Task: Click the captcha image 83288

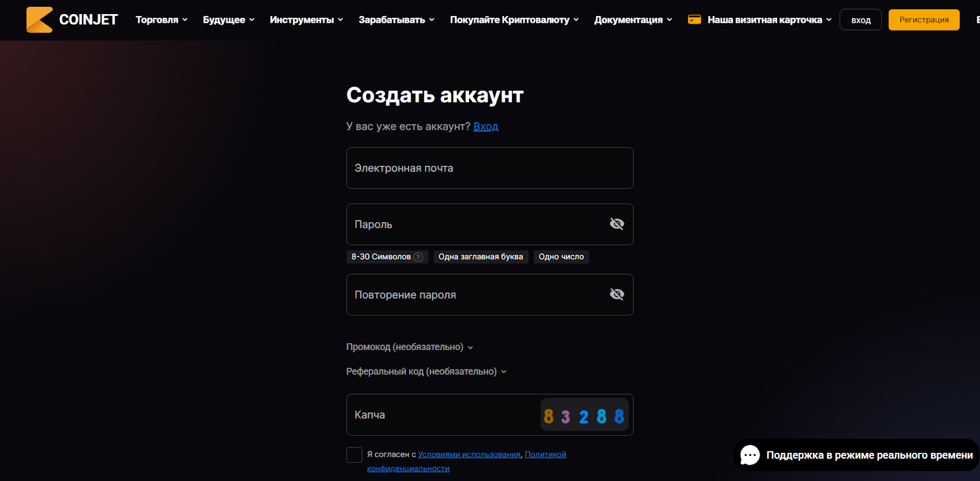Action: [x=584, y=415]
